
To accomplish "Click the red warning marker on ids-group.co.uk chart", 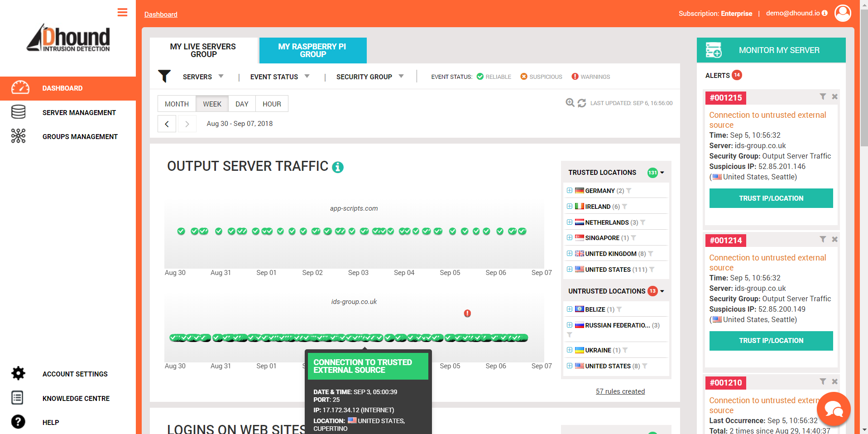I will 467,313.
